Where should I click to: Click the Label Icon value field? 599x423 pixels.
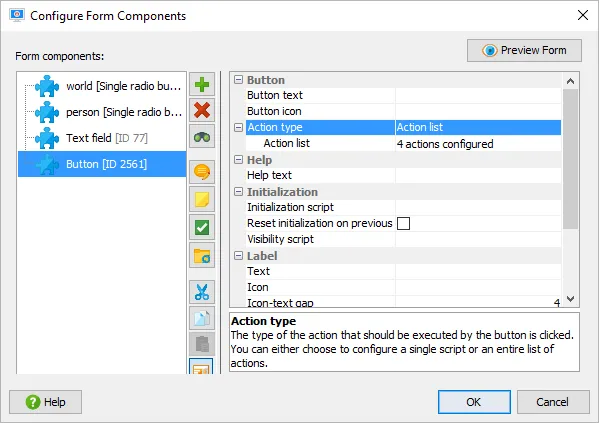pyautogui.click(x=478, y=287)
